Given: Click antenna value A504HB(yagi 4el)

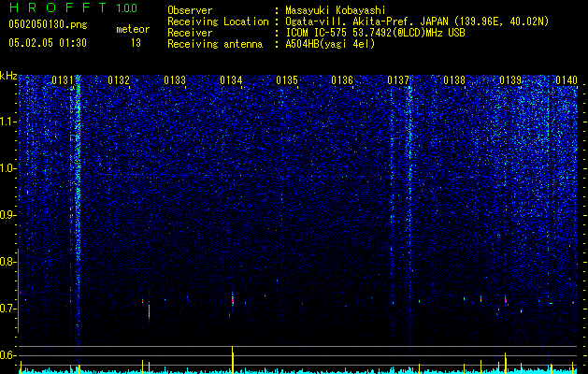Looking at the screenshot, I should pos(330,44).
